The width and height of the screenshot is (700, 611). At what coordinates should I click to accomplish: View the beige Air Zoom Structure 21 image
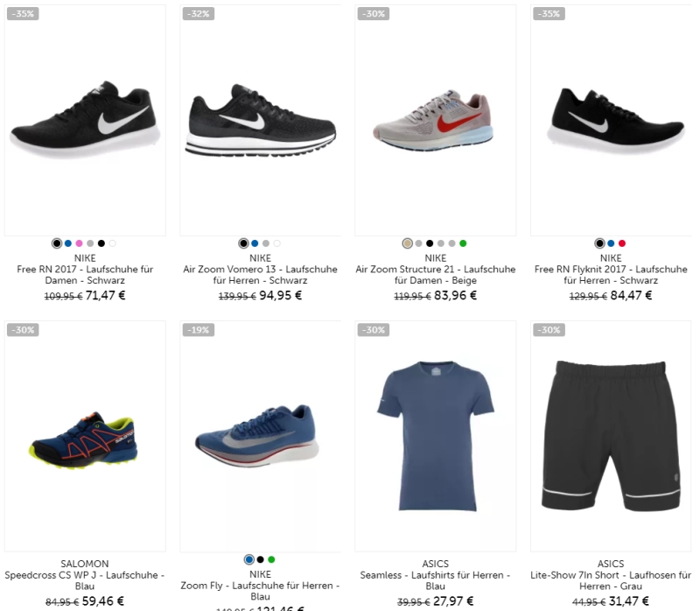pyautogui.click(x=435, y=120)
